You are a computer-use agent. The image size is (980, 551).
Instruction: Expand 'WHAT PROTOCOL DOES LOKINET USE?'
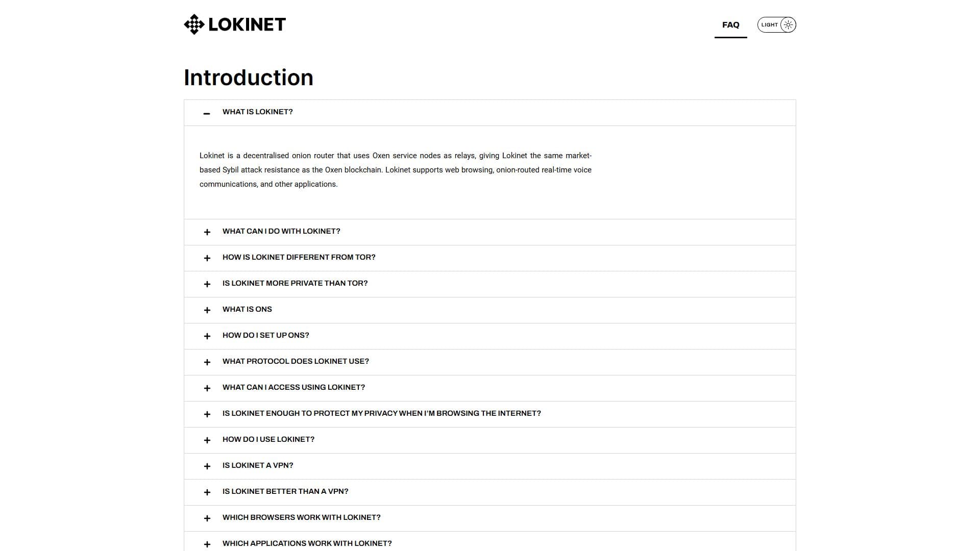click(x=489, y=362)
